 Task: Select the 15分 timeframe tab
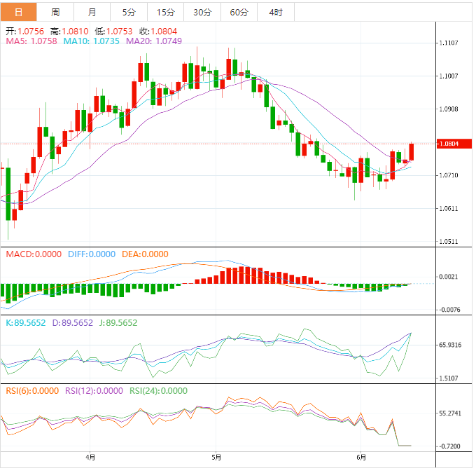[166, 12]
